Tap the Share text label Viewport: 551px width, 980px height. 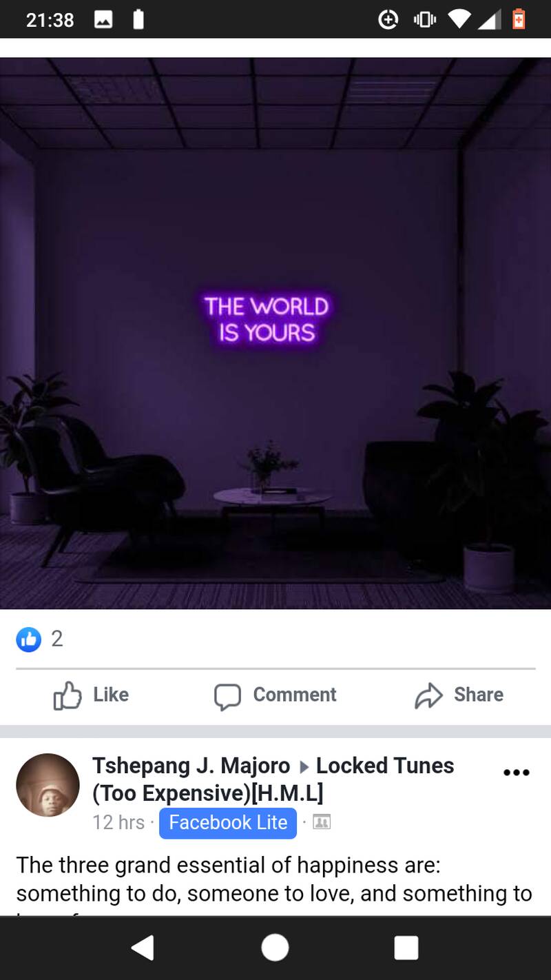pyautogui.click(x=479, y=695)
